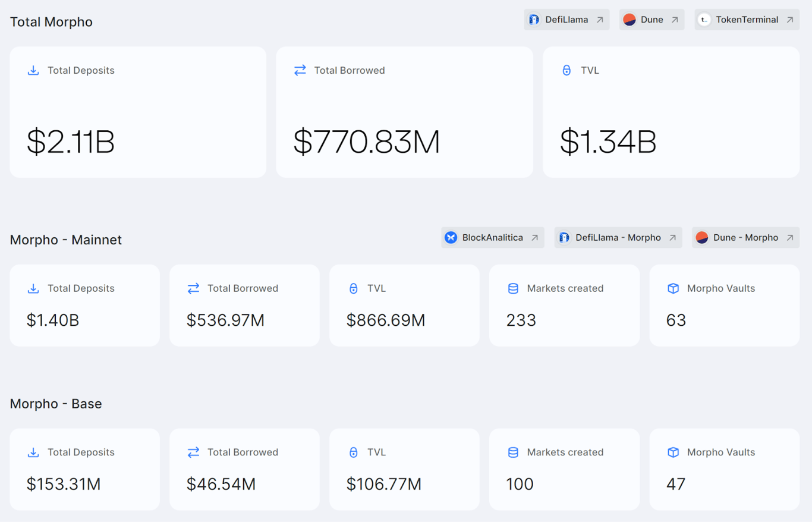The width and height of the screenshot is (812, 522).
Task: Click the Total Morpho TVL lock icon
Action: 566,70
